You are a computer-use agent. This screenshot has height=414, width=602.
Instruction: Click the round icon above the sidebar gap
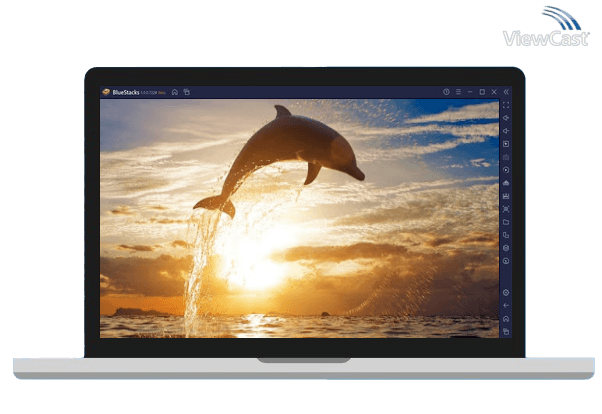pos(506,261)
